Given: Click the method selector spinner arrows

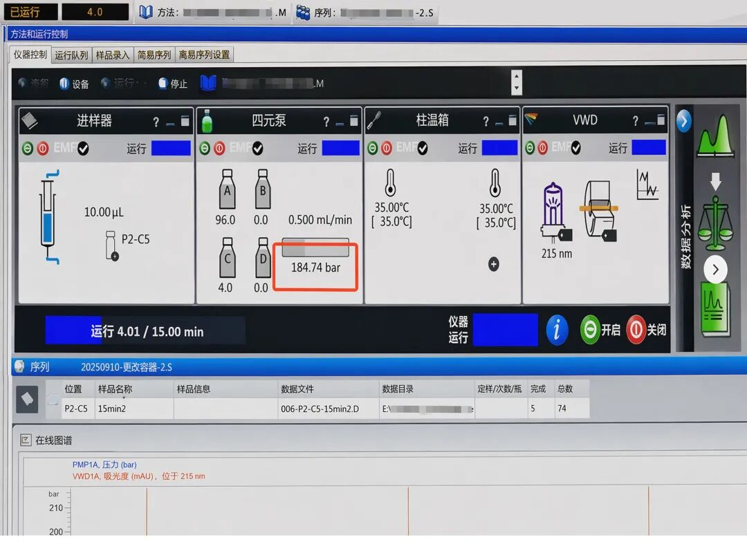Looking at the screenshot, I should pyautogui.click(x=517, y=83).
